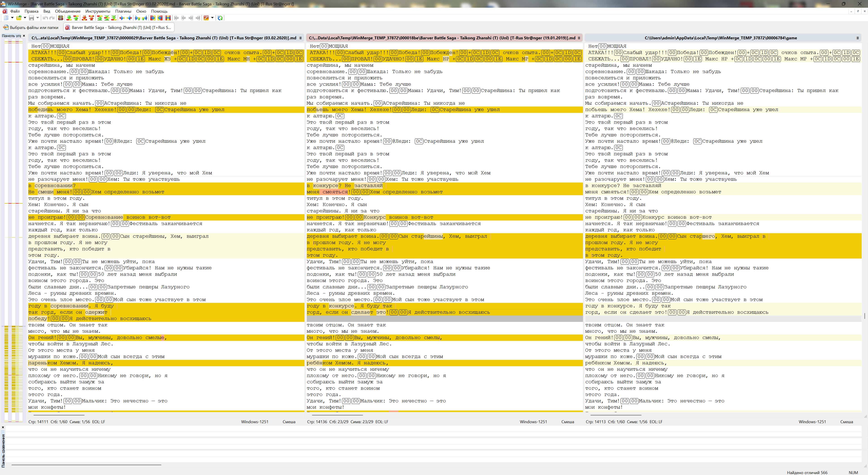Go to next difference green down arrow
The image size is (868, 475).
coord(69,18)
